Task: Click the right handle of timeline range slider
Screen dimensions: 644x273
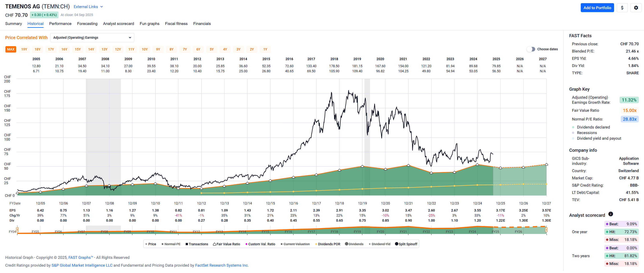Action: pyautogui.click(x=547, y=230)
